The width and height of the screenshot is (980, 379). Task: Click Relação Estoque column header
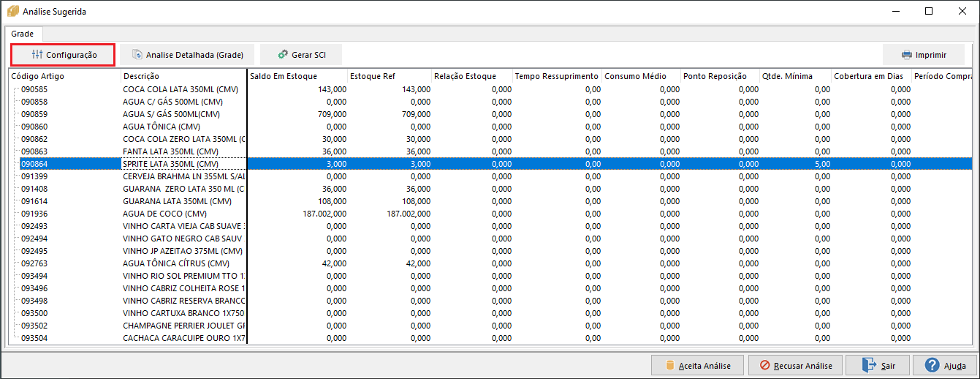(x=471, y=76)
